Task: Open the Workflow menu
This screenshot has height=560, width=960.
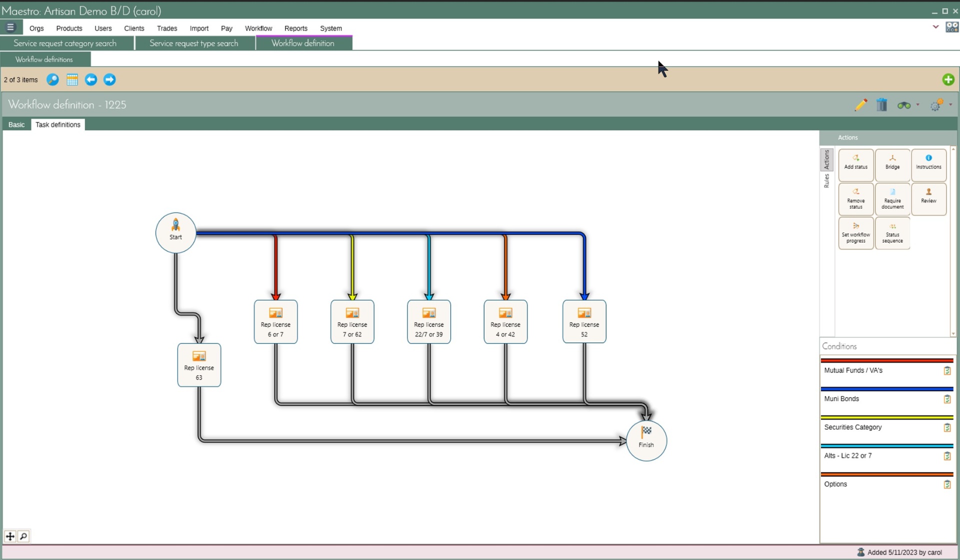Action: (x=258, y=28)
